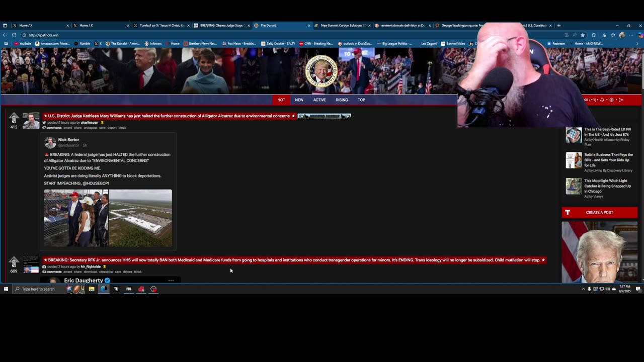Open the Fox News bookmark
Image resolution: width=644 pixels, height=362 pixels.
coord(239,44)
